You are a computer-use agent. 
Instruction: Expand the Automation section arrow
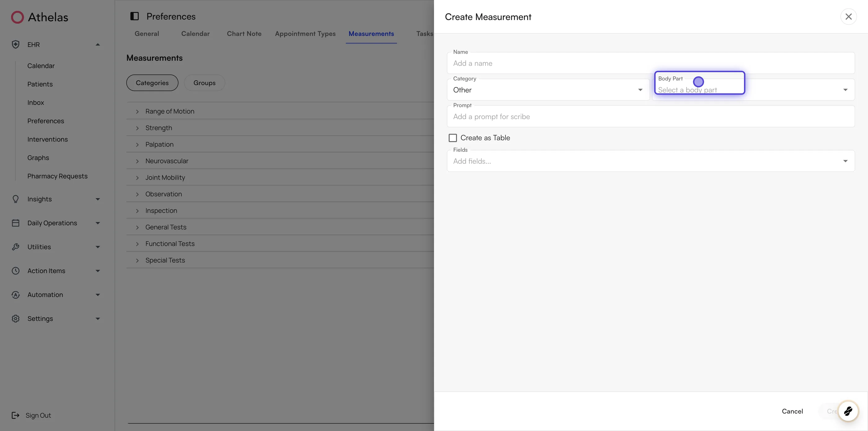(98, 295)
